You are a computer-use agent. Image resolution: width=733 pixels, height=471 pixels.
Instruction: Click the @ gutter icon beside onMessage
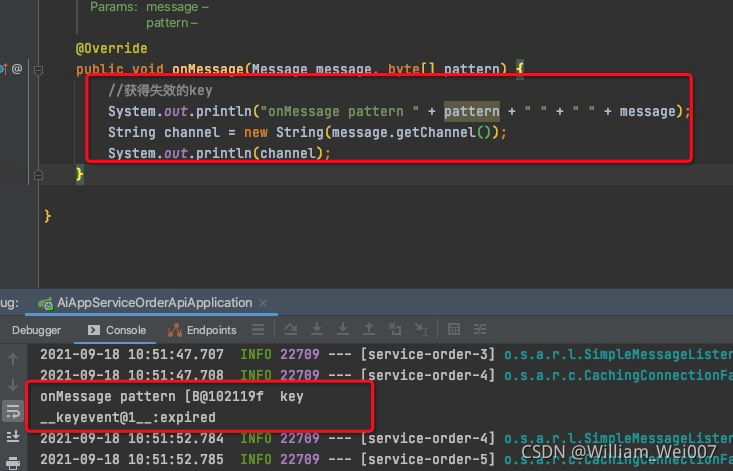click(x=17, y=69)
